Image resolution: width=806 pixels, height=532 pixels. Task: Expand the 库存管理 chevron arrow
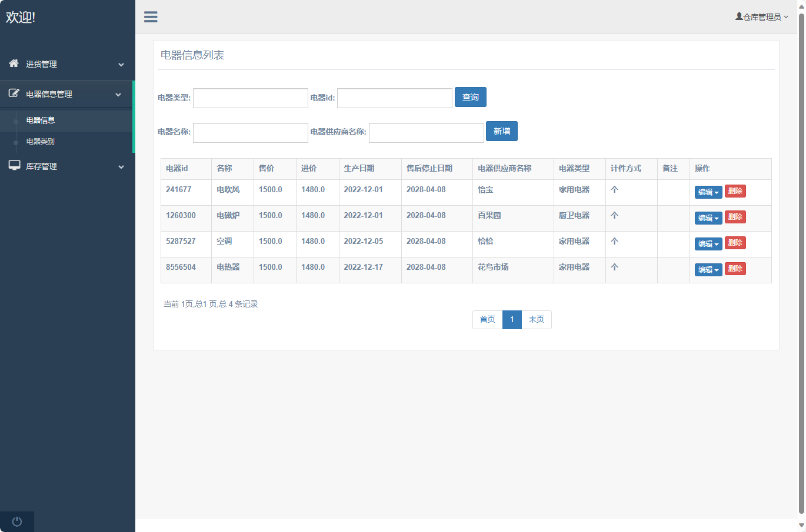tap(121, 167)
